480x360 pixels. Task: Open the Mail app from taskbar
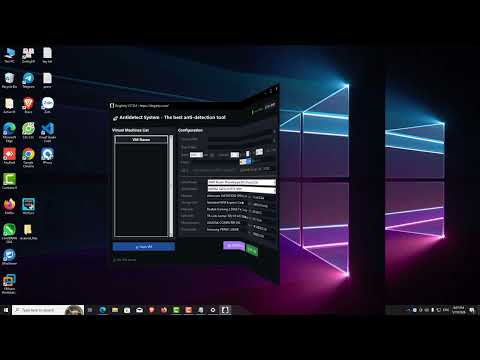tap(139, 310)
